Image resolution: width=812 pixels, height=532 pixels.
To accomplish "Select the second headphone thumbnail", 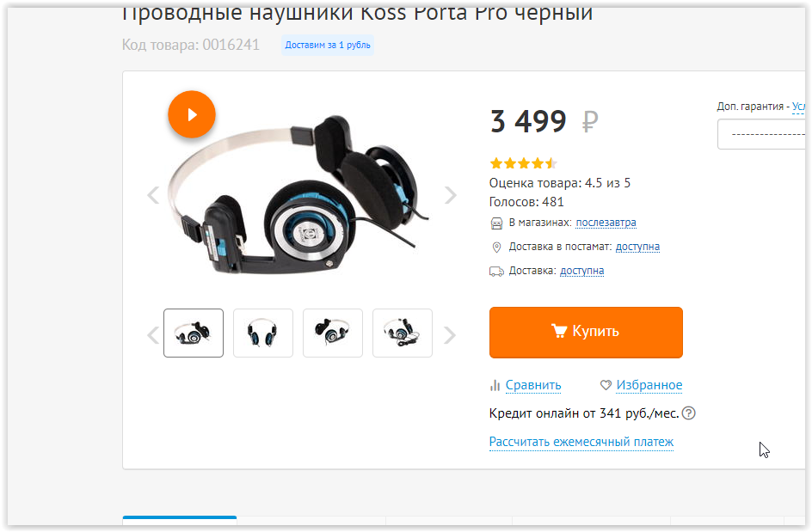I will 263,333.
